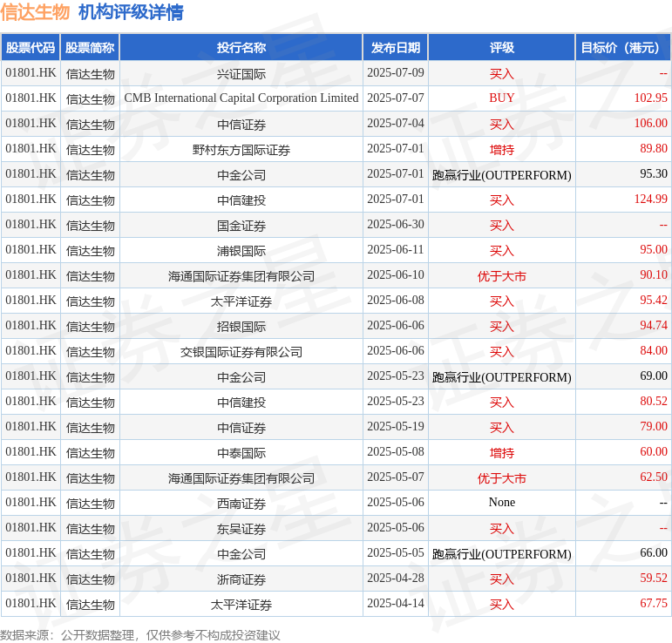The width and height of the screenshot is (672, 643).
Task: Click the 79.00 target price
Action: 654,427
